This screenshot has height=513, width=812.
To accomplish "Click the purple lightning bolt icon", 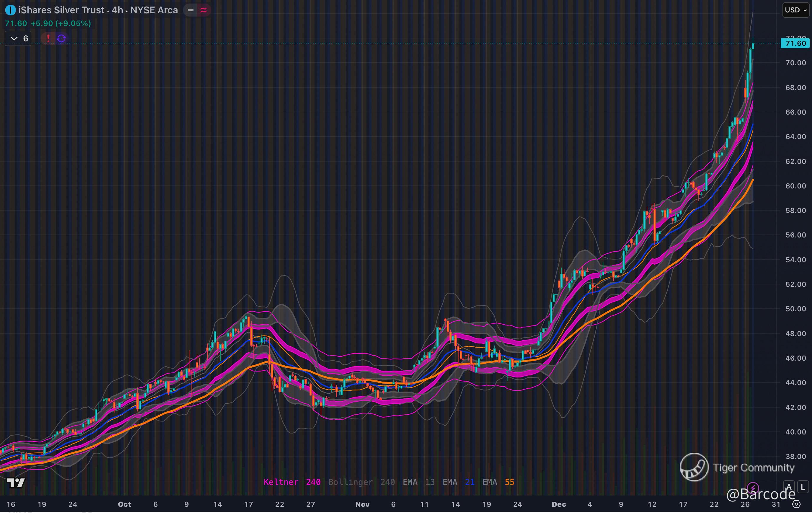I will (x=753, y=488).
